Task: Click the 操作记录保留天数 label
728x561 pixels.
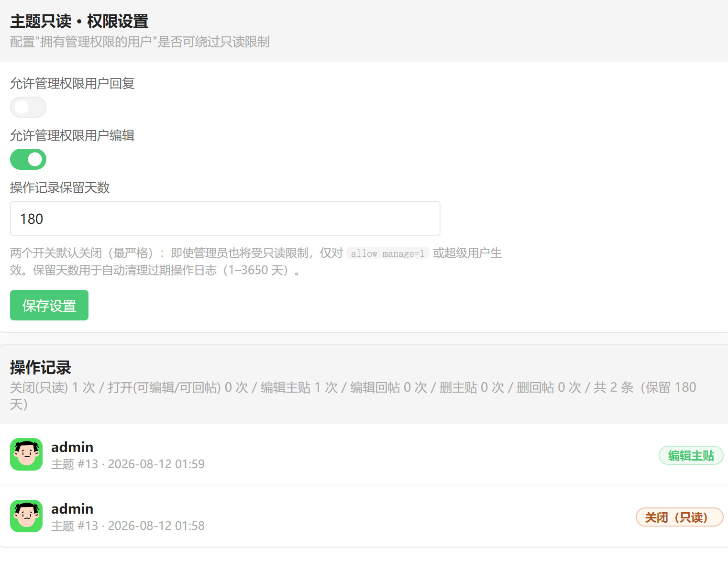Action: tap(60, 187)
